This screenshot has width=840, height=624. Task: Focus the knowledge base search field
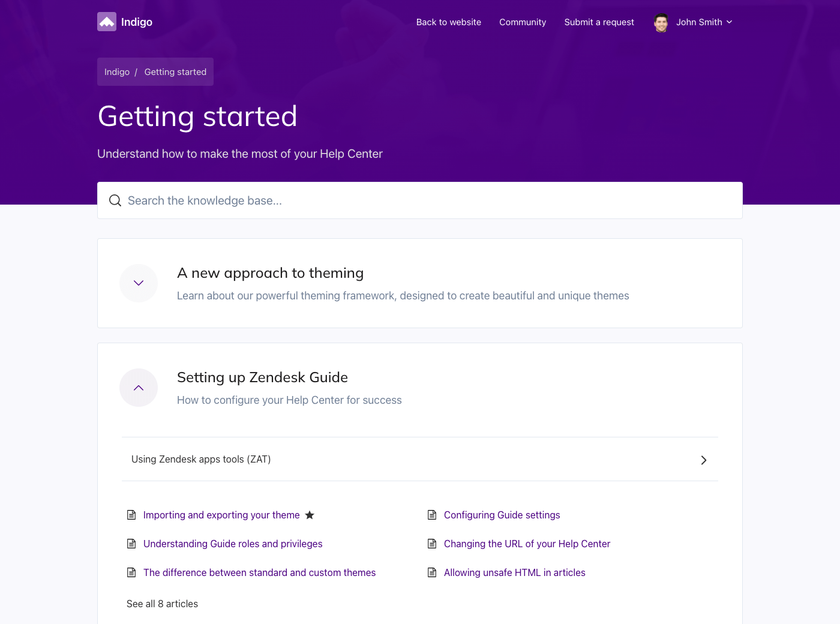pos(420,200)
